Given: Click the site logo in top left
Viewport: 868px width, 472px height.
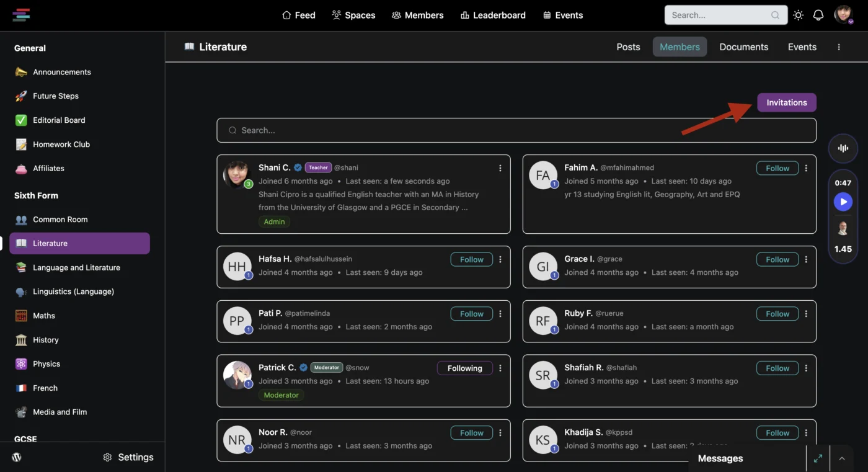Looking at the screenshot, I should click(x=21, y=15).
